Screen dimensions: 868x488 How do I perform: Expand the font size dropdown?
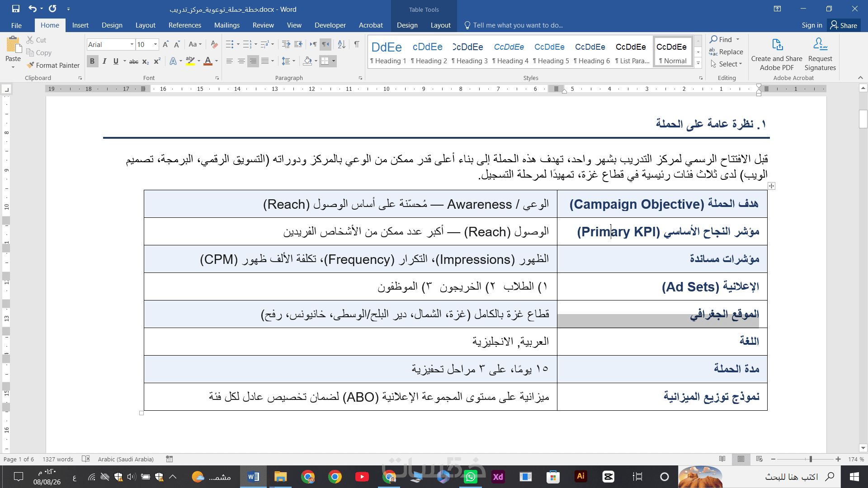[156, 44]
